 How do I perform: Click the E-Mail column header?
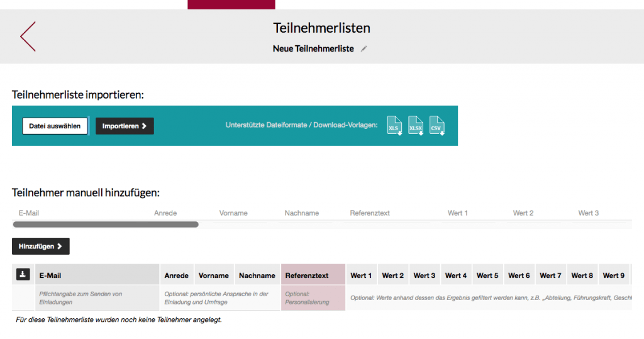(97, 275)
